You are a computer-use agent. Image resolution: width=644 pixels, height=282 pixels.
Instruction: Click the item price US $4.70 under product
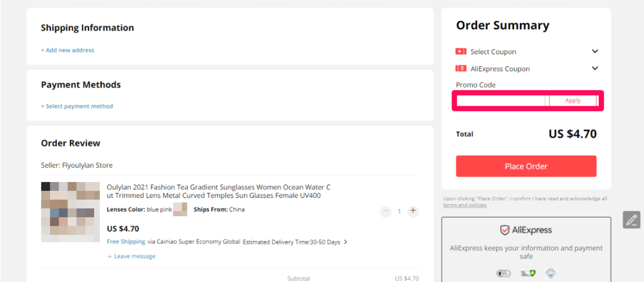click(123, 229)
